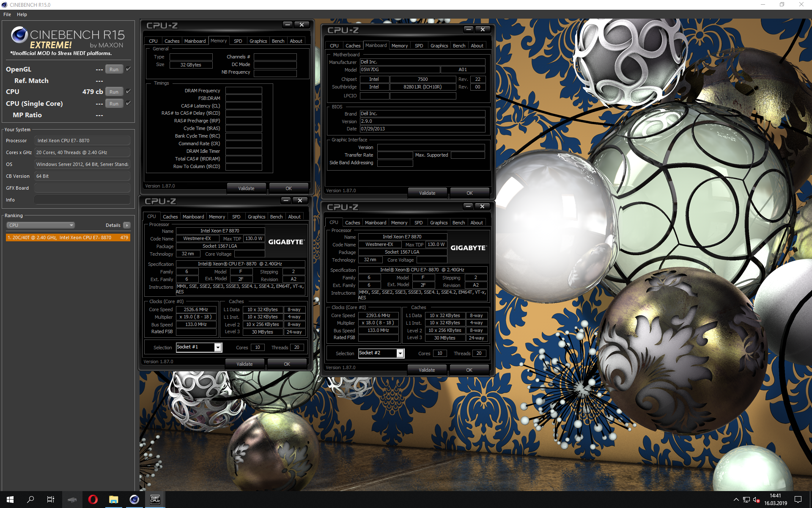812x508 pixels.
Task: Switch to CPU-Z taskbar icon
Action: tap(155, 500)
